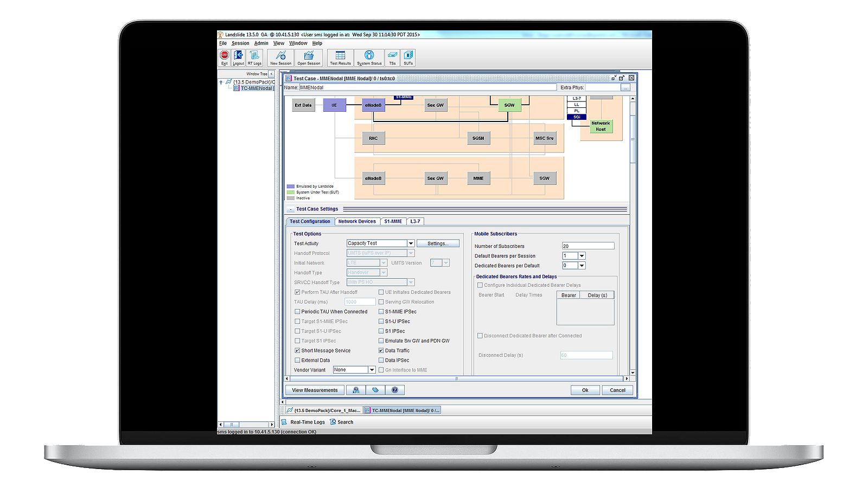Click the MSC Srv node in diagram

pyautogui.click(x=545, y=138)
